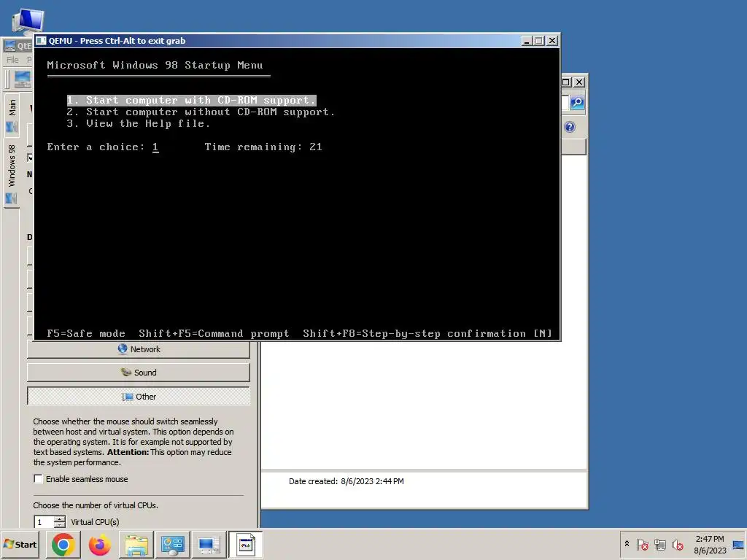This screenshot has height=560, width=747.
Task: Click the new machine toolbar icon in QtEmu
Action: click(22, 79)
